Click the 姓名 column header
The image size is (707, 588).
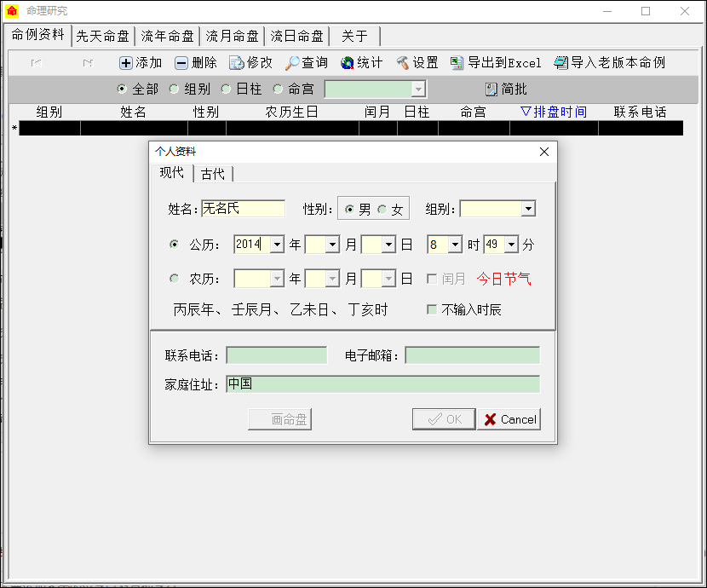pos(134,112)
